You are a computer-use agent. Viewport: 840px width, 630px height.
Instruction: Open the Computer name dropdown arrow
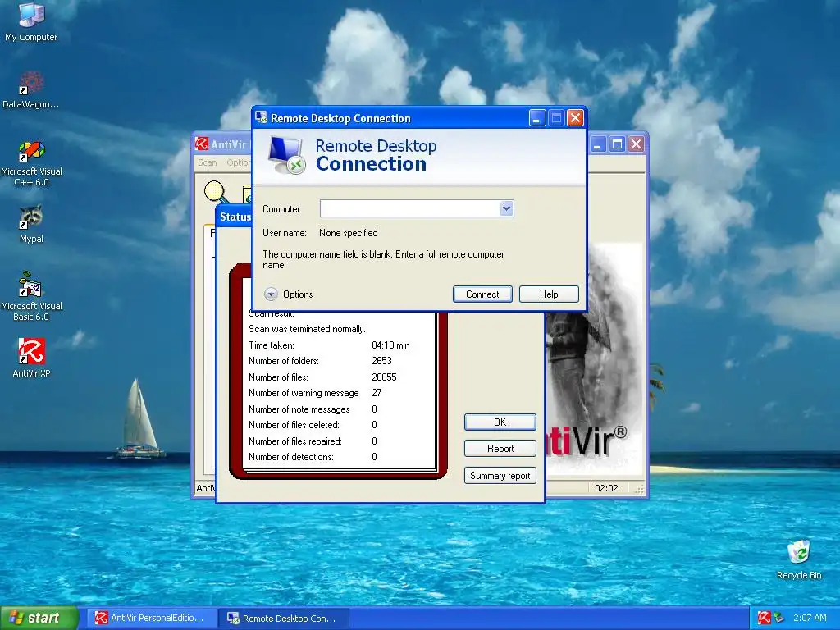click(x=506, y=208)
